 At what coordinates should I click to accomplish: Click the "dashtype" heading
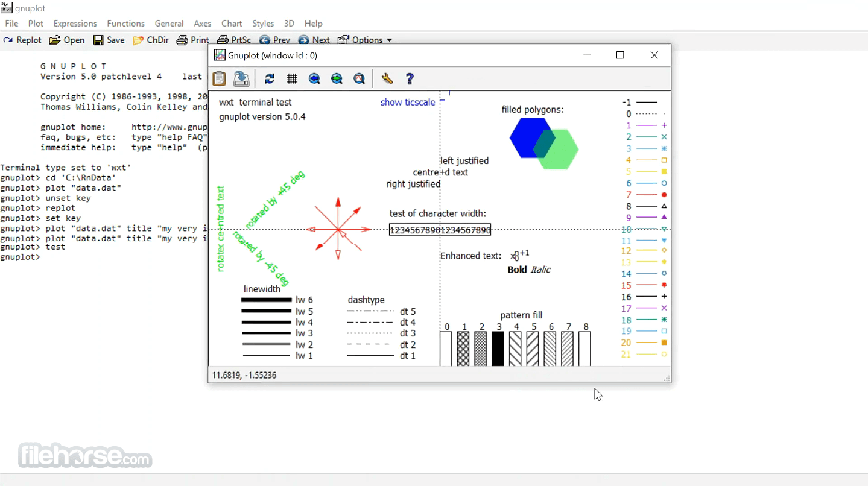[366, 300]
